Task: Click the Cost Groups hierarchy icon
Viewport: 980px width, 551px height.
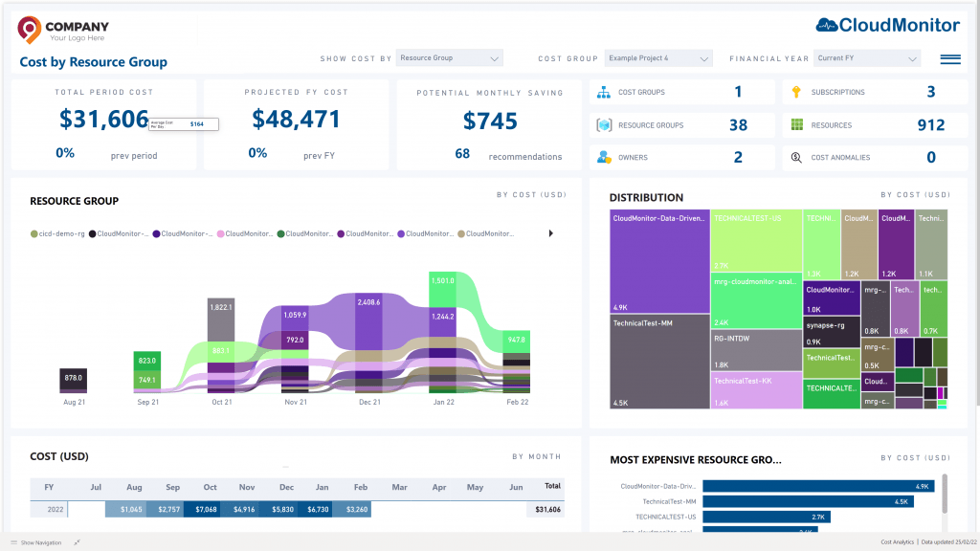Action: point(604,93)
